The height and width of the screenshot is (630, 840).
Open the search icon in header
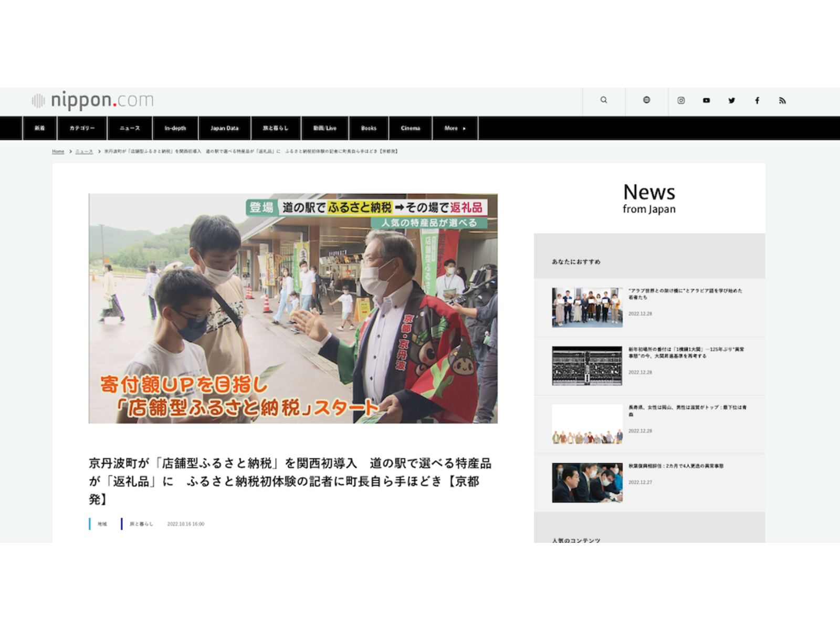point(604,100)
